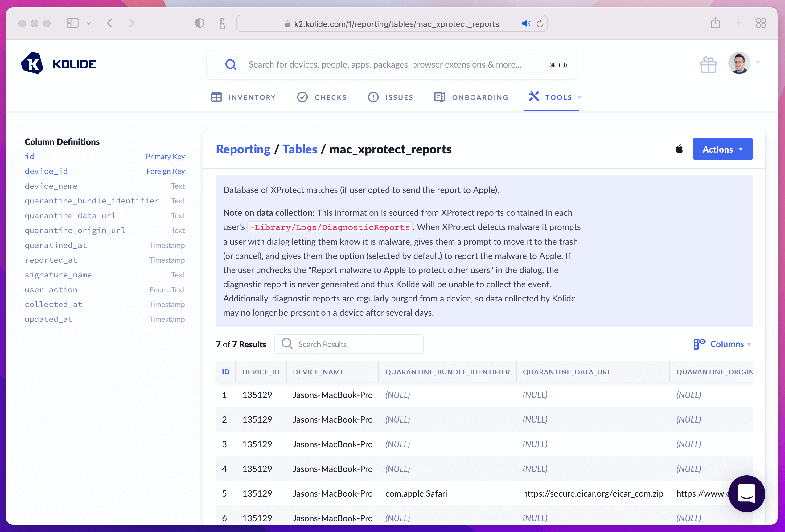Mute tab audio speaker icon
The height and width of the screenshot is (532, 785).
(526, 24)
